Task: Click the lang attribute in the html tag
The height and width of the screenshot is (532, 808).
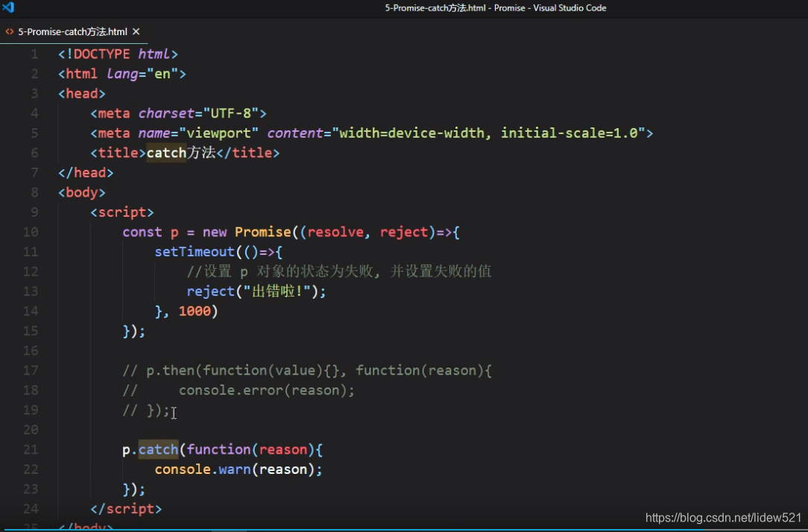Action: tap(122, 74)
